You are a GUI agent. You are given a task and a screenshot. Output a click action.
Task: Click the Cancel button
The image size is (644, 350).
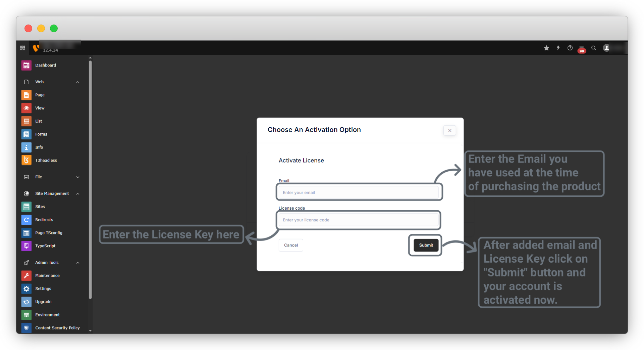(x=291, y=245)
